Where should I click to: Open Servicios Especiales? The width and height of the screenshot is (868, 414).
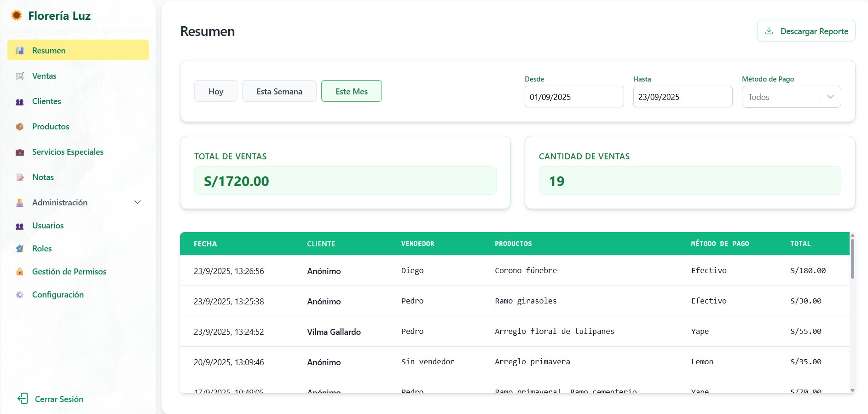68,152
